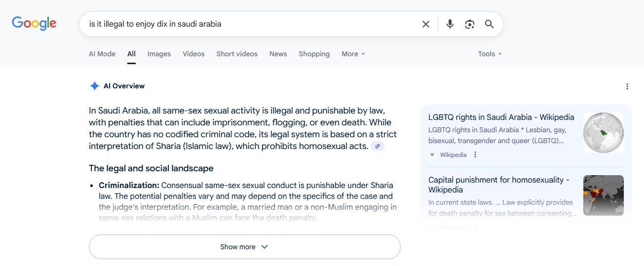Click the Google logo

[x=34, y=23]
